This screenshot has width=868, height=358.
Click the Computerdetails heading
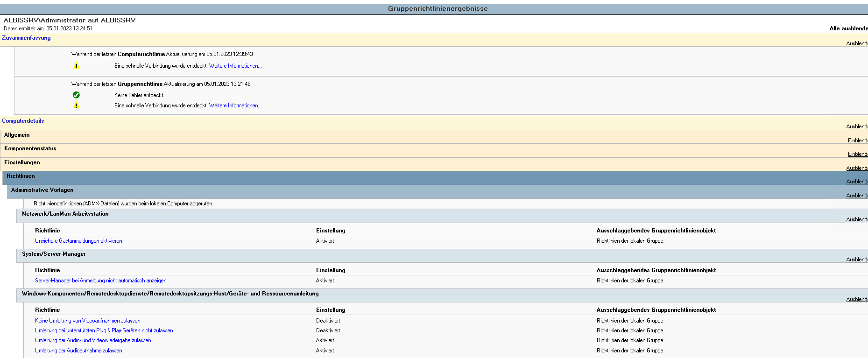click(x=23, y=121)
